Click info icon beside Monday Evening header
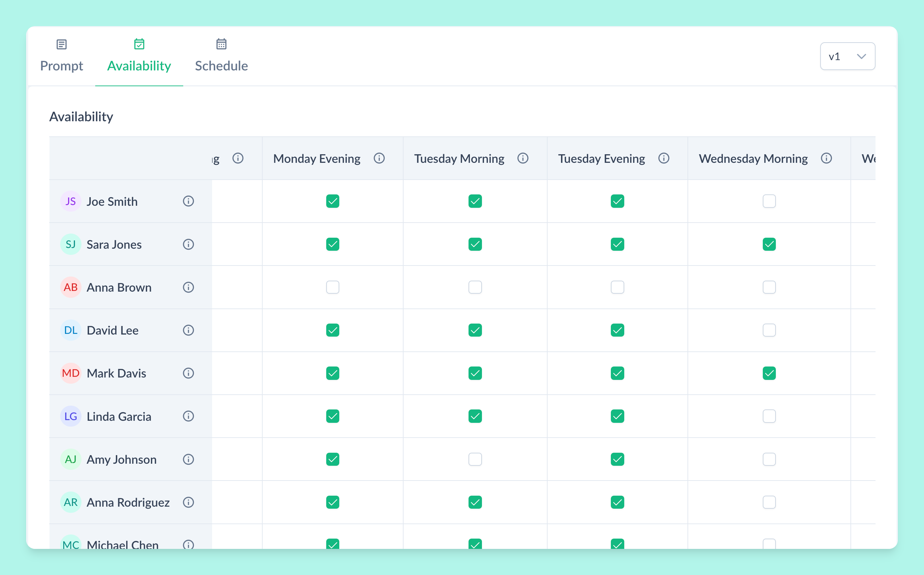This screenshot has height=575, width=924. point(379,158)
